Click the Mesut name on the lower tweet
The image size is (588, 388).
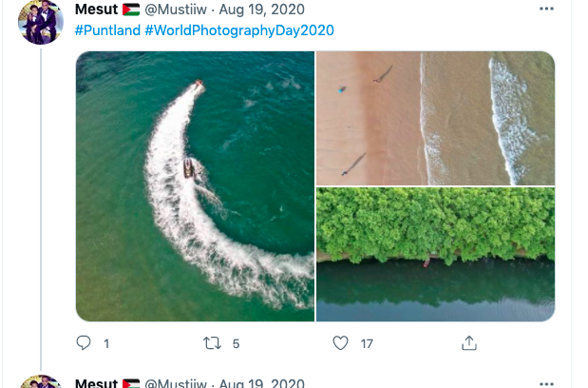96,383
